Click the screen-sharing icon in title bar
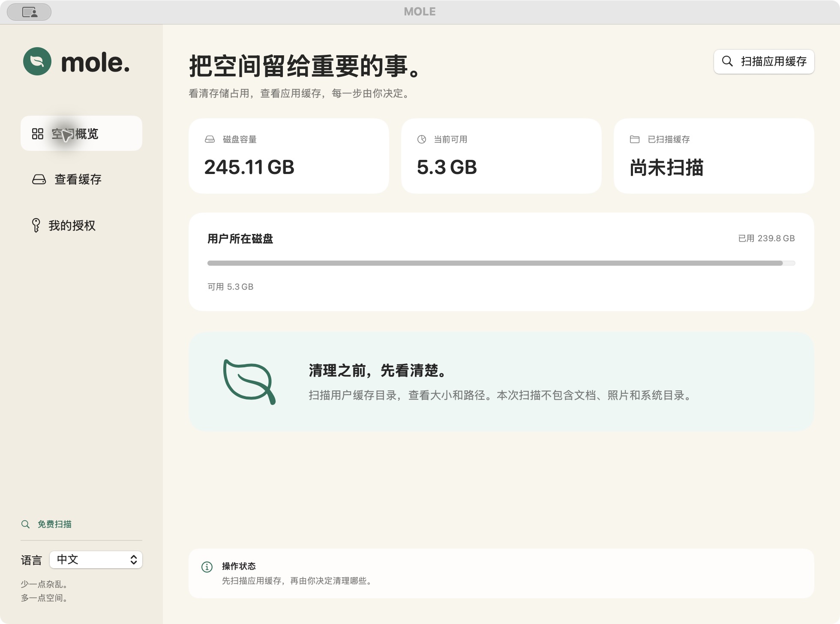The image size is (840, 624). coord(30,12)
